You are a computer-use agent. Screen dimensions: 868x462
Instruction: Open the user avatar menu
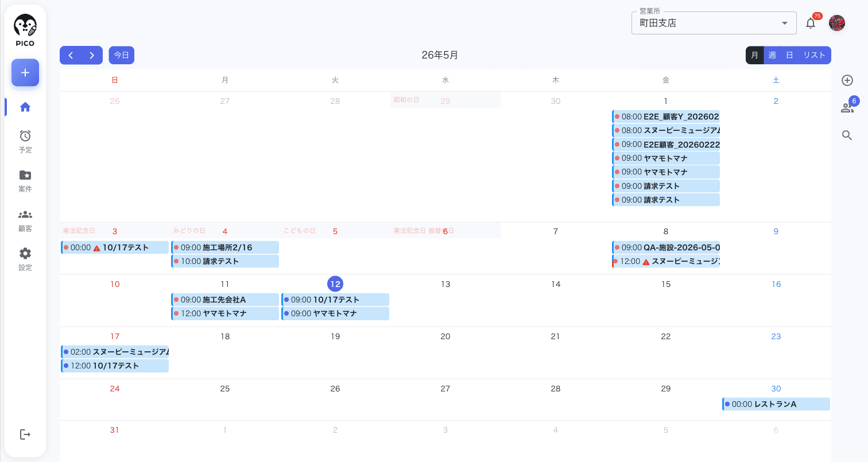click(x=837, y=23)
